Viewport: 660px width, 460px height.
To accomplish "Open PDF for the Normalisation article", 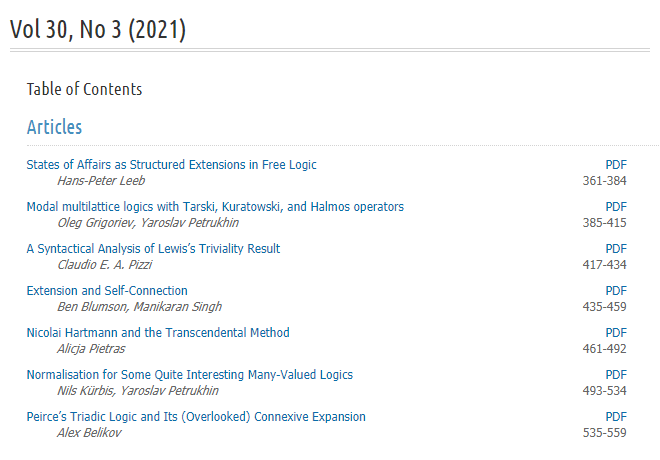I will click(616, 375).
